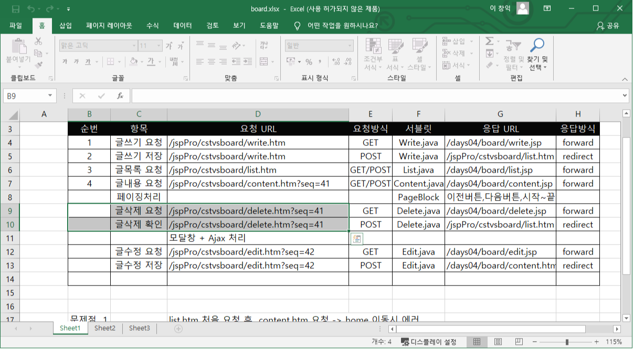Expand Sort & Filter (정렬 및 필터) menu
The width and height of the screenshot is (644, 359).
[514, 55]
